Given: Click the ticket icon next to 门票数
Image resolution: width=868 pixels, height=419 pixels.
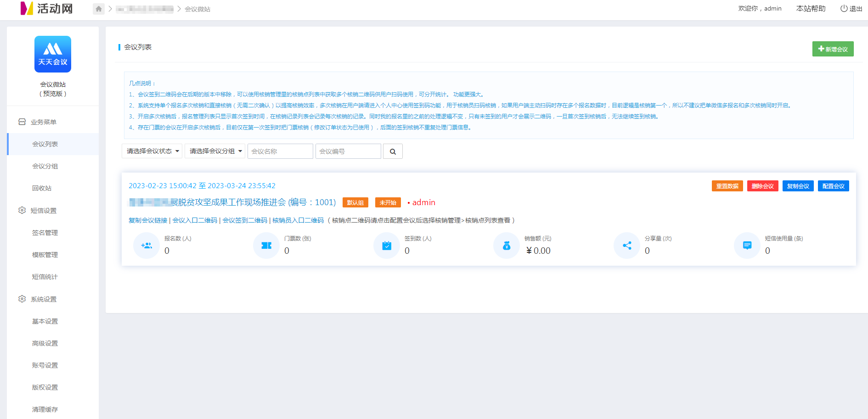Looking at the screenshot, I should (x=266, y=246).
